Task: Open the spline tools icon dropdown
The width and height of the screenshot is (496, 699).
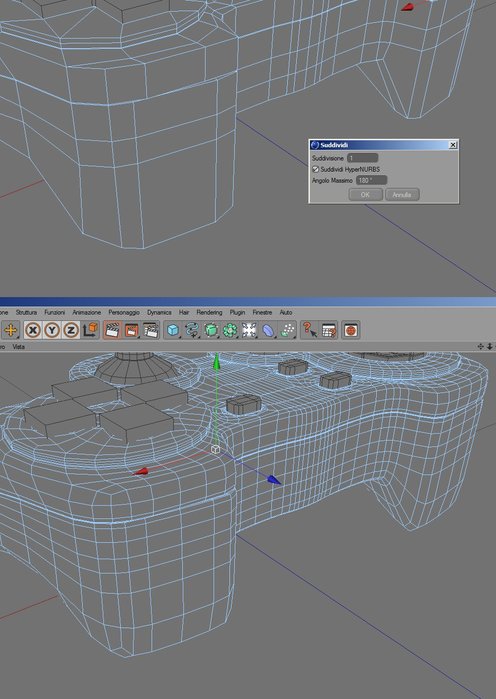Action: [x=192, y=330]
